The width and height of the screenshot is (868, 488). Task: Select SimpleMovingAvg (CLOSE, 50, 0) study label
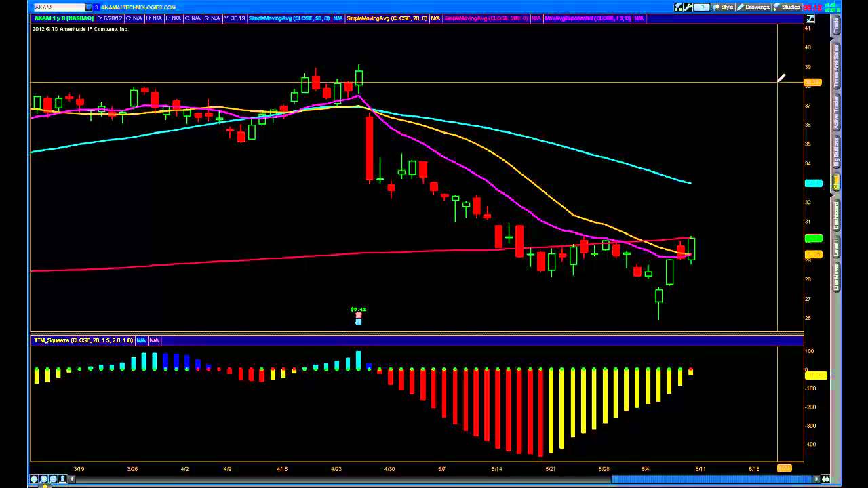(x=289, y=18)
